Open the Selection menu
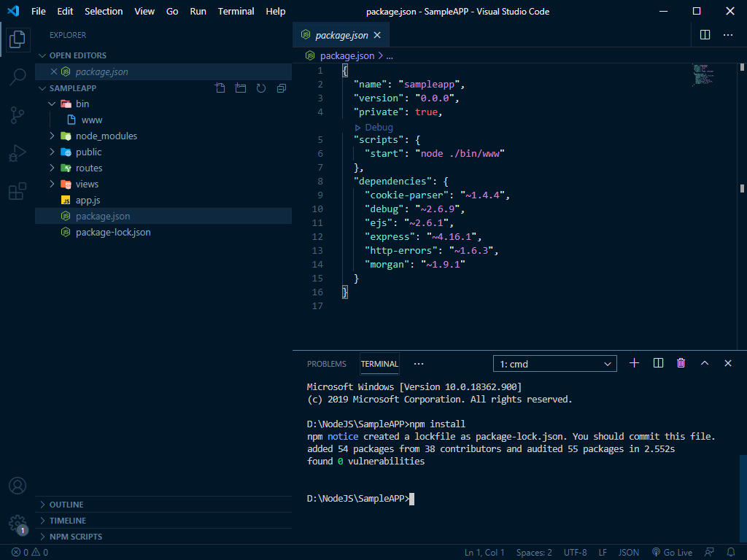 104,11
